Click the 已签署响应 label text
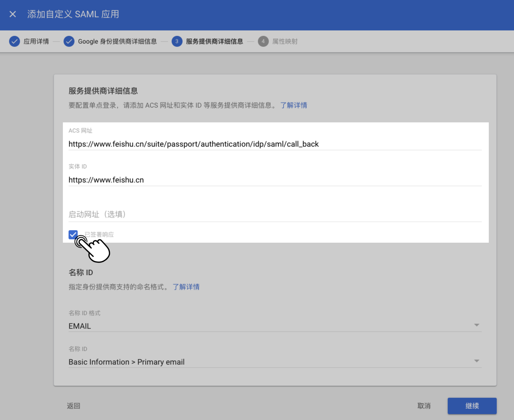The height and width of the screenshot is (420, 514). click(x=99, y=235)
